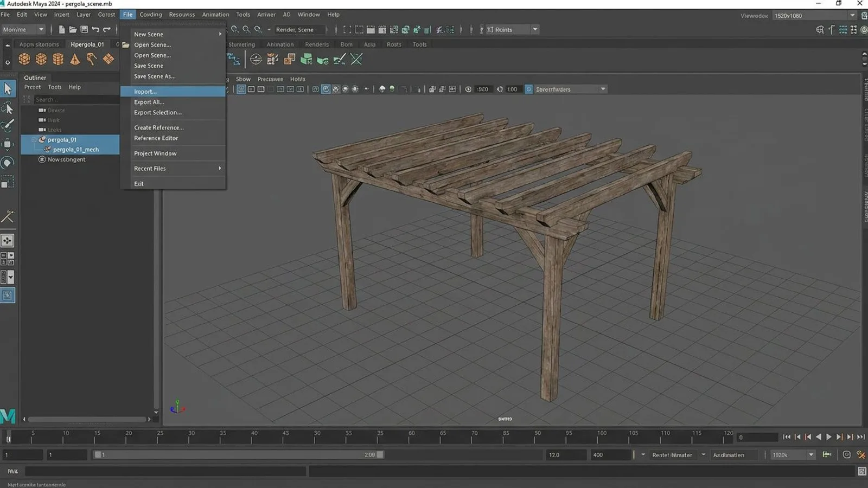This screenshot has width=868, height=488.
Task: Select the orange plane shelf icon
Action: pyautogui.click(x=108, y=59)
